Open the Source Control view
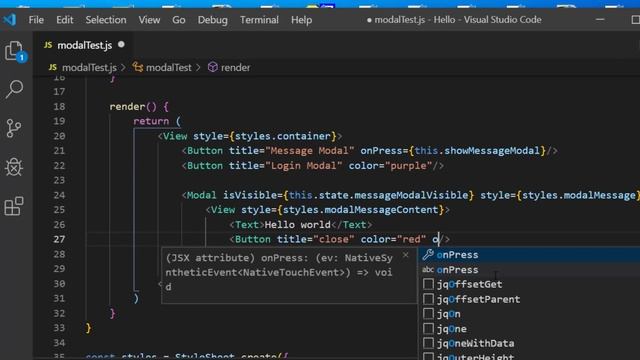 pyautogui.click(x=14, y=128)
